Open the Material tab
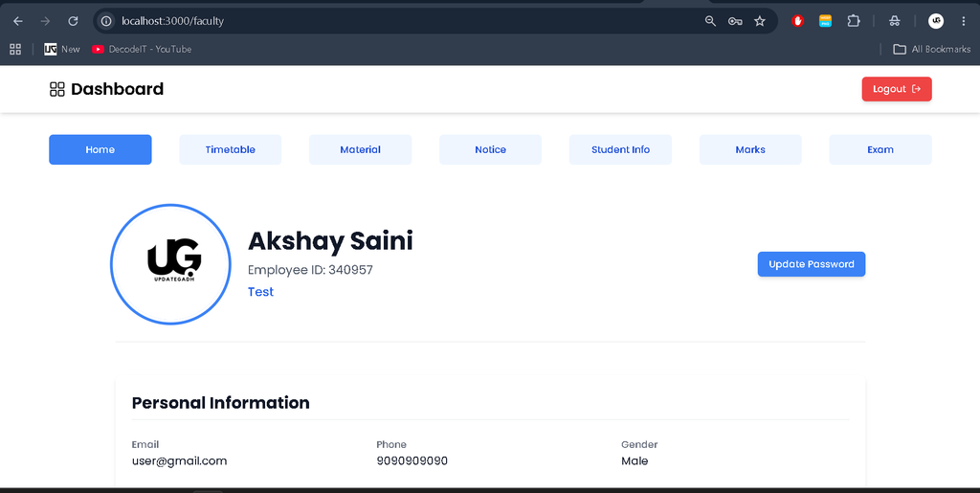The image size is (980, 493). [x=360, y=150]
